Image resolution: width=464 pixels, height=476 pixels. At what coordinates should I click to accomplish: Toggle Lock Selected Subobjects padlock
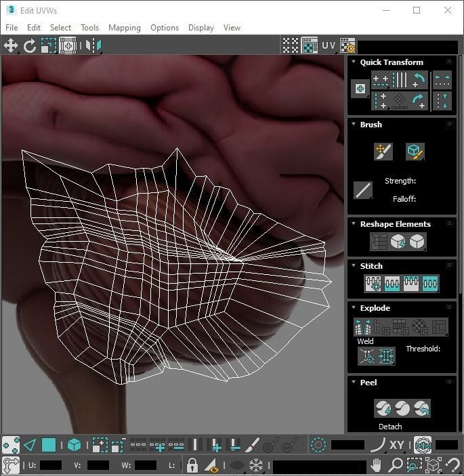pyautogui.click(x=192, y=465)
